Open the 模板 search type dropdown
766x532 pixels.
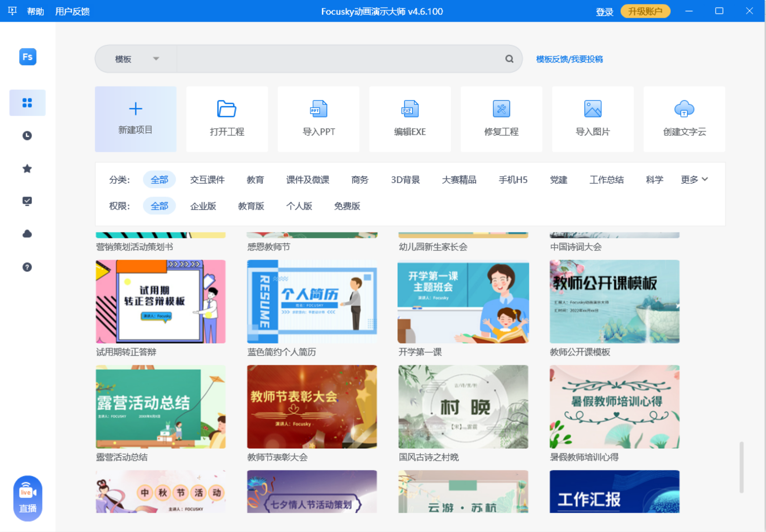click(x=136, y=59)
